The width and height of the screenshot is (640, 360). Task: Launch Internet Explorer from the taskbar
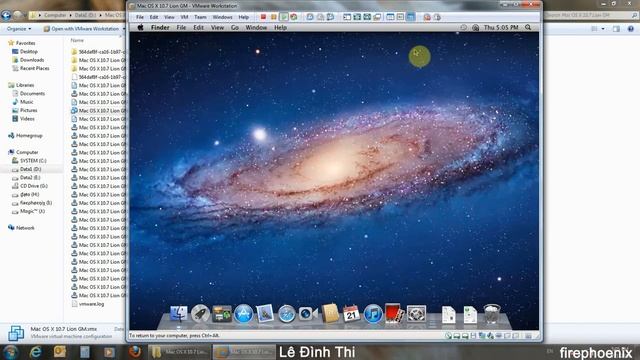point(36,352)
